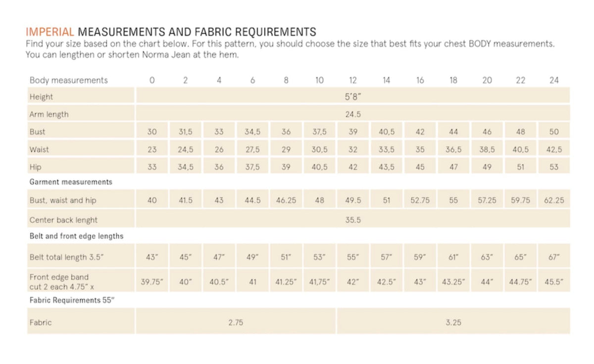Select the Hip value 39 cell

tap(286, 167)
